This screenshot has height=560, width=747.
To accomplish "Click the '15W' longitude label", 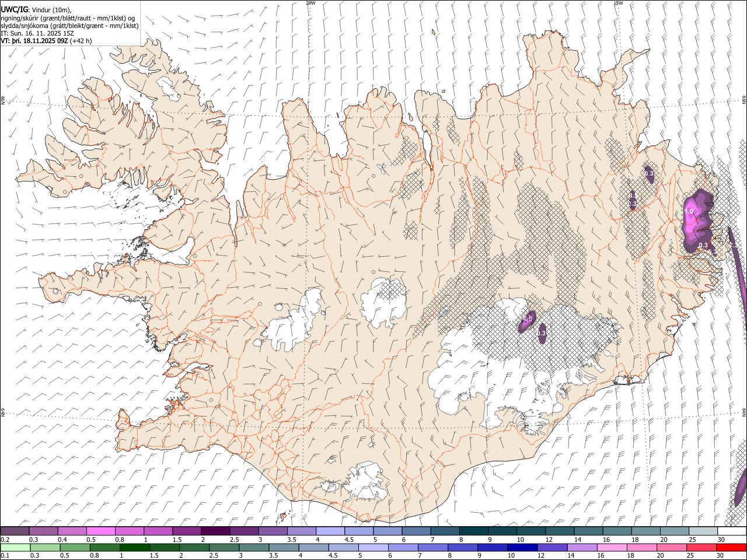I will click(x=618, y=3).
